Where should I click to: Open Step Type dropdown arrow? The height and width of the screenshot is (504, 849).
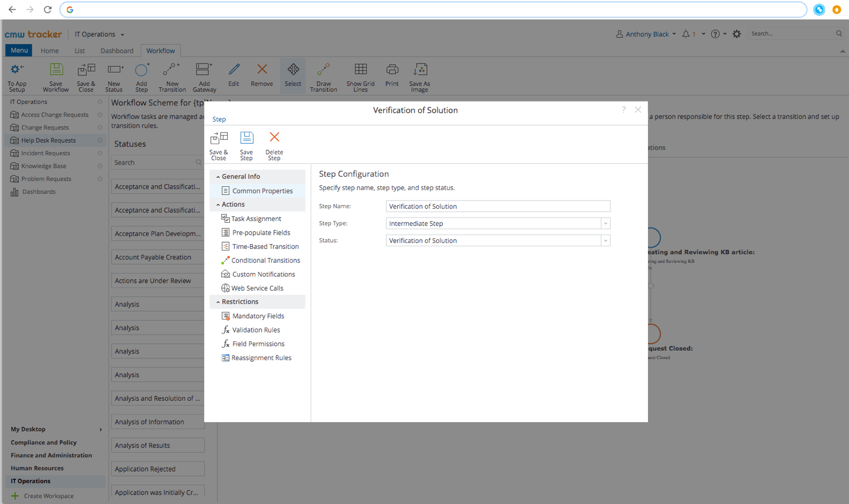tap(606, 223)
